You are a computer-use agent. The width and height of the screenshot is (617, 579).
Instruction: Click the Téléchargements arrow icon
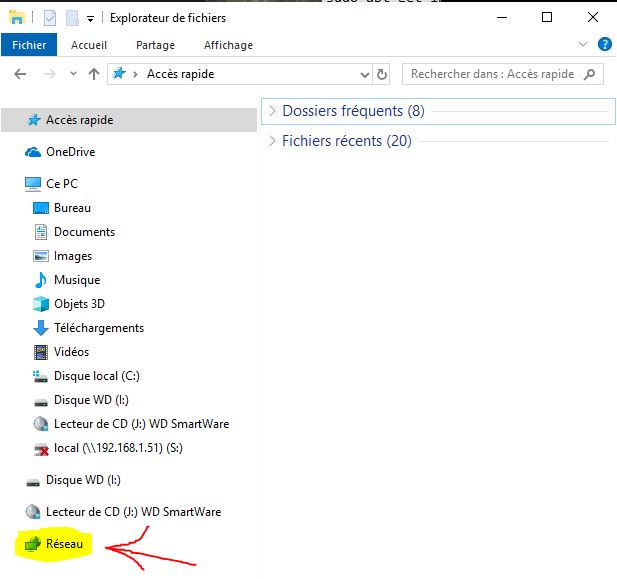click(x=41, y=328)
